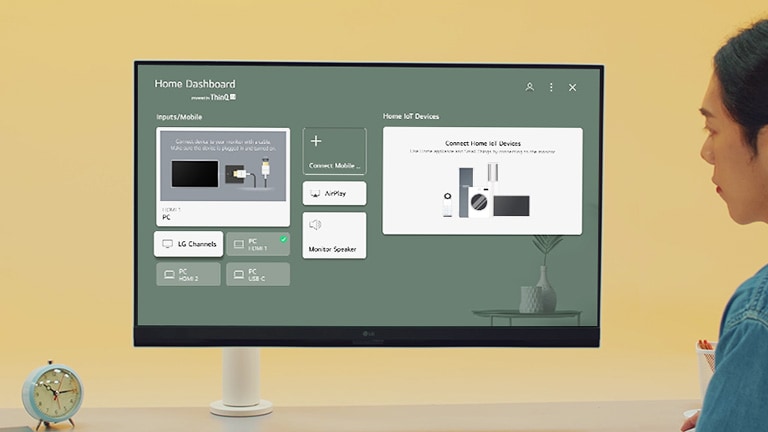Open Connect Home IoT Devices card

tap(482, 181)
